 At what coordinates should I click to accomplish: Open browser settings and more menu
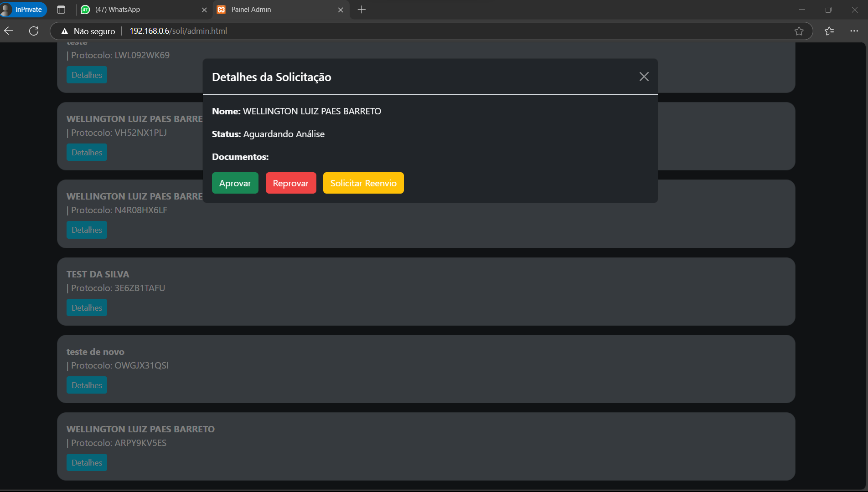tap(854, 31)
